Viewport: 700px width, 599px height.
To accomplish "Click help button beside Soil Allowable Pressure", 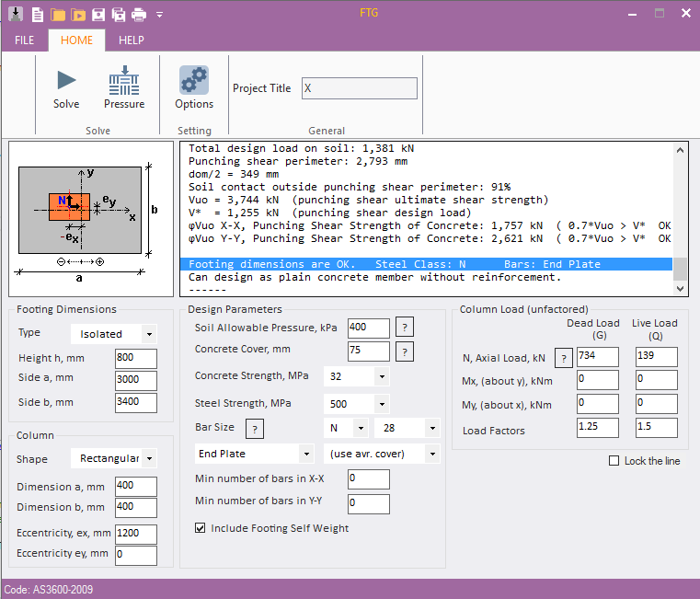I will [x=404, y=328].
